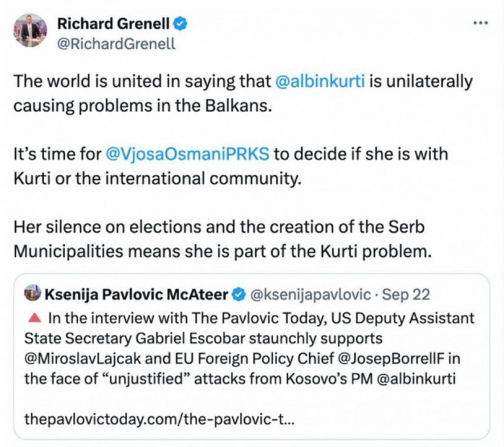The height and width of the screenshot is (447, 504).
Task: Open the tweet's more options ellipsis menu
Action: pos(480,23)
